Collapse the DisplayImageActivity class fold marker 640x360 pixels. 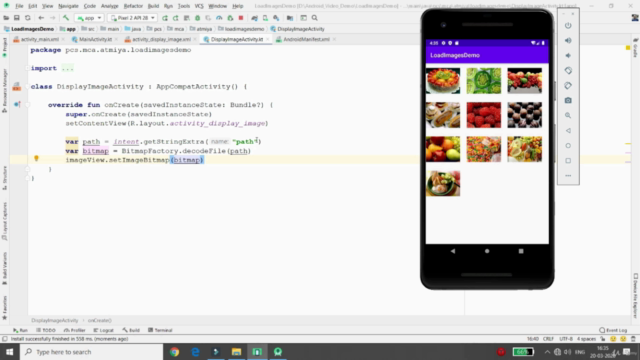pyautogui.click(x=28, y=87)
